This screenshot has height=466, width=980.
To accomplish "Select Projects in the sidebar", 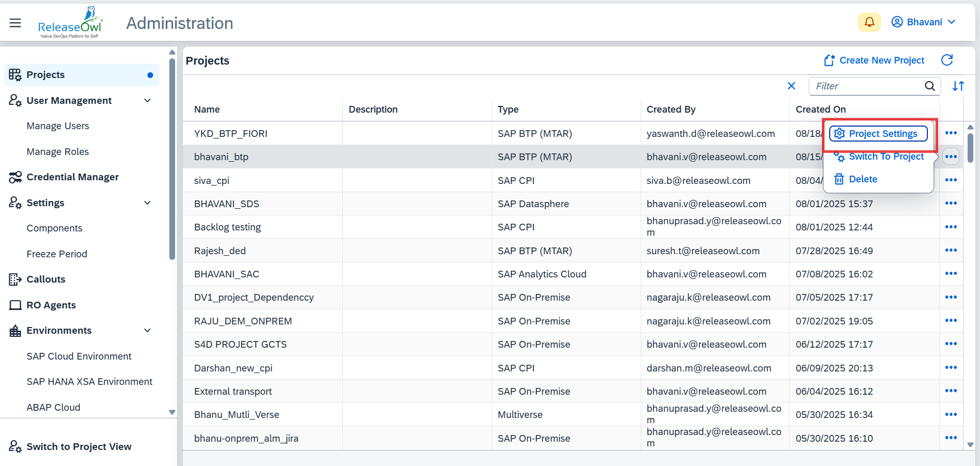I will (x=82, y=75).
